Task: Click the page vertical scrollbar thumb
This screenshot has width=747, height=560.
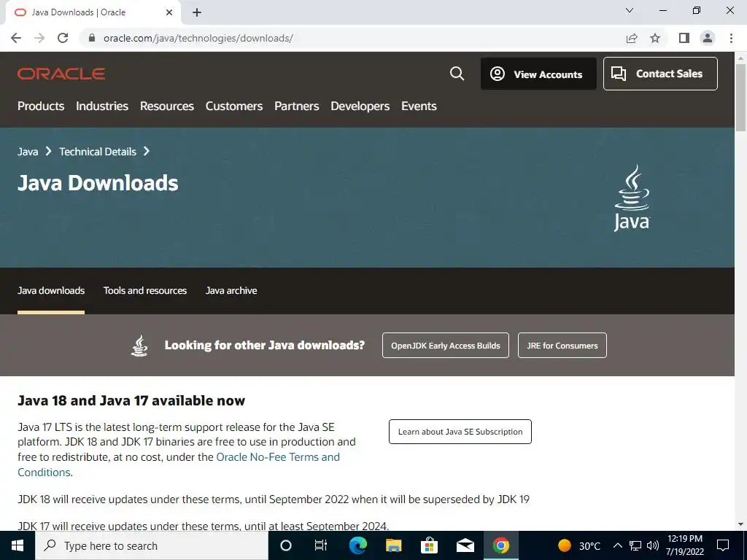Action: (x=740, y=98)
